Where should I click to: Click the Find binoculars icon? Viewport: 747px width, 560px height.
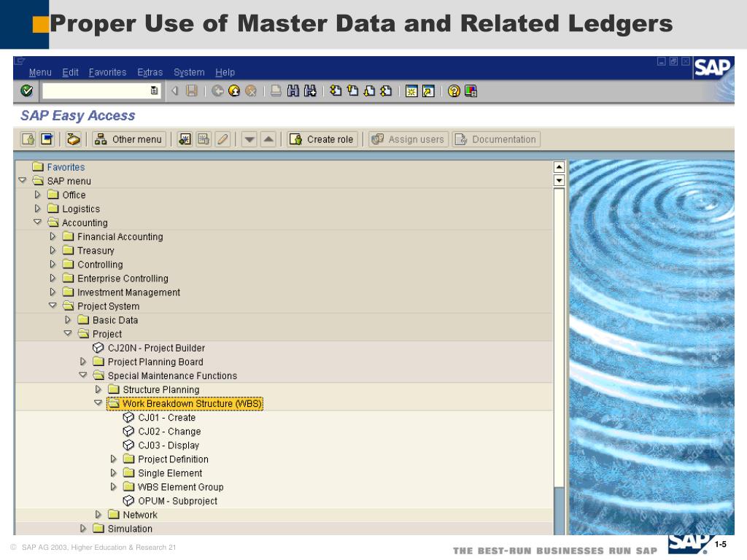(293, 90)
